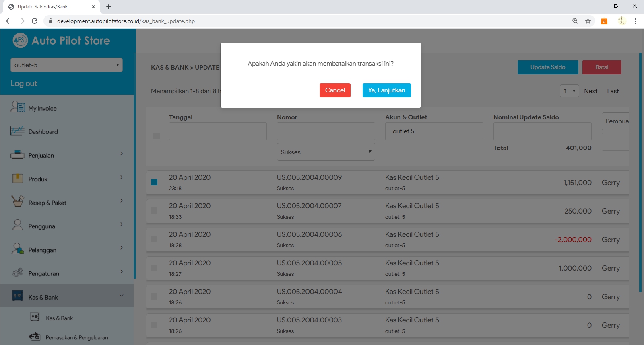Confirm with Ya, Lanjutkan button
Viewport: 644px width, 345px height.
(386, 90)
